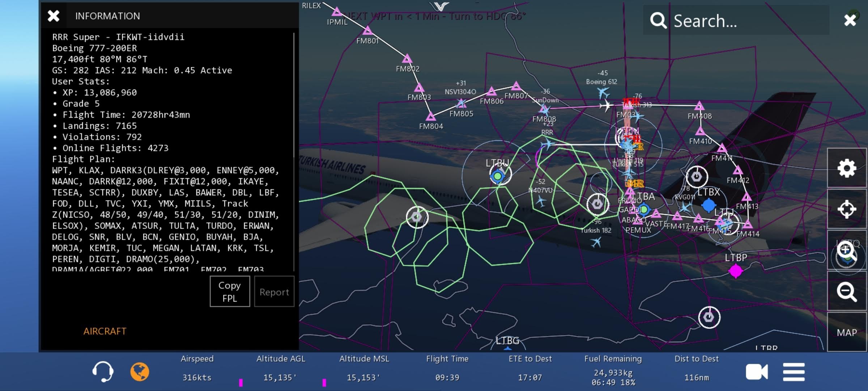Viewport: 868px width, 391px height.
Task: Open the ATC headset communications menu
Action: click(x=103, y=371)
